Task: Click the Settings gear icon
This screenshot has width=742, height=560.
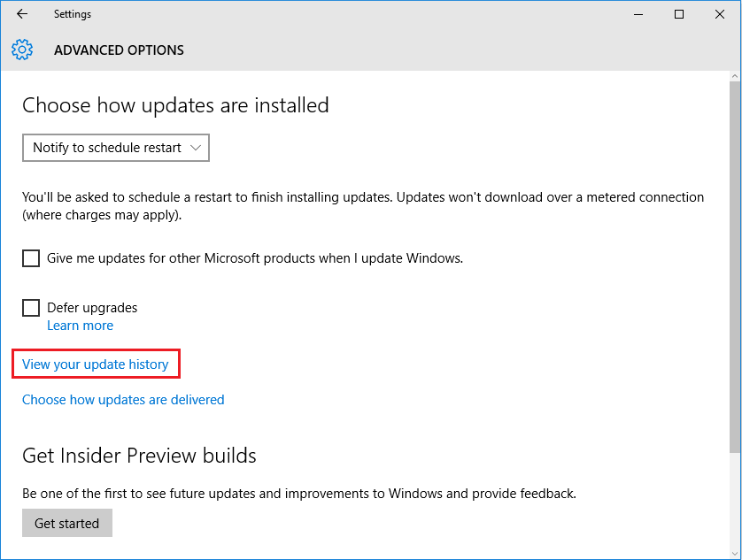Action: [22, 50]
